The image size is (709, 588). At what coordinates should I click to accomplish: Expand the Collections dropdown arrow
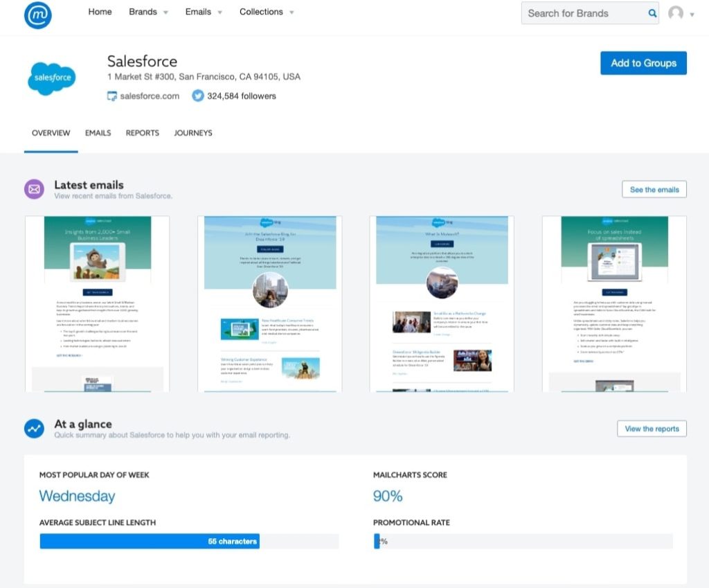pos(291,12)
